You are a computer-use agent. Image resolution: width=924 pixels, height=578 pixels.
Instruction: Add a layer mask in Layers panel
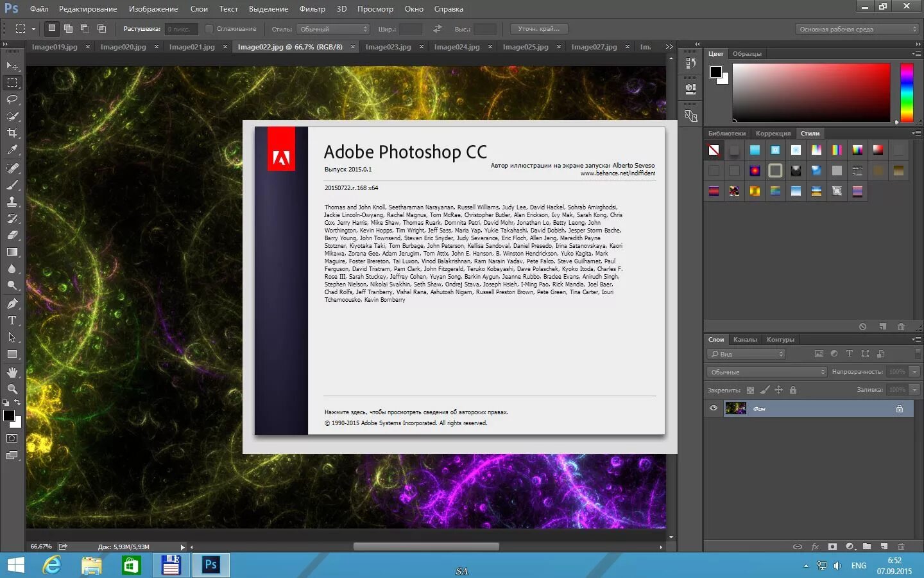click(832, 547)
